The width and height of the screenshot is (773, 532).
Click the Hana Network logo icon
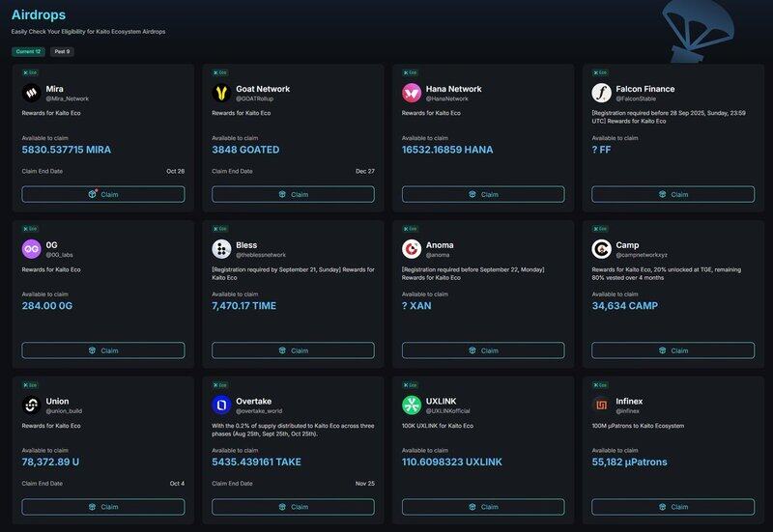click(x=412, y=93)
